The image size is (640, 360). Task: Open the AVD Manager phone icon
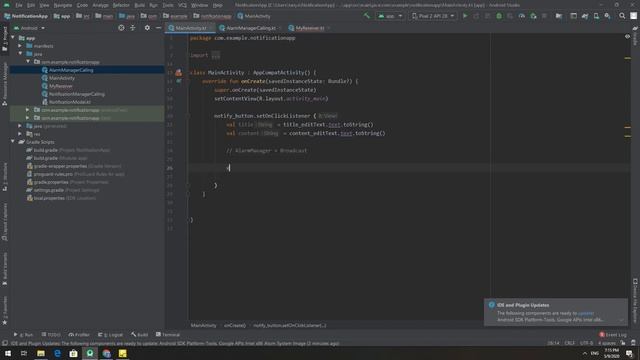pos(596,16)
